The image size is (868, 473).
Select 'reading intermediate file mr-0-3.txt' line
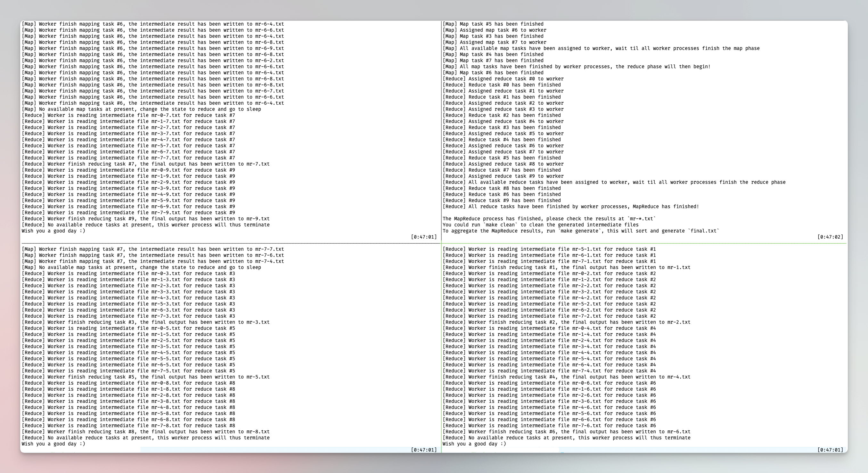(x=128, y=273)
